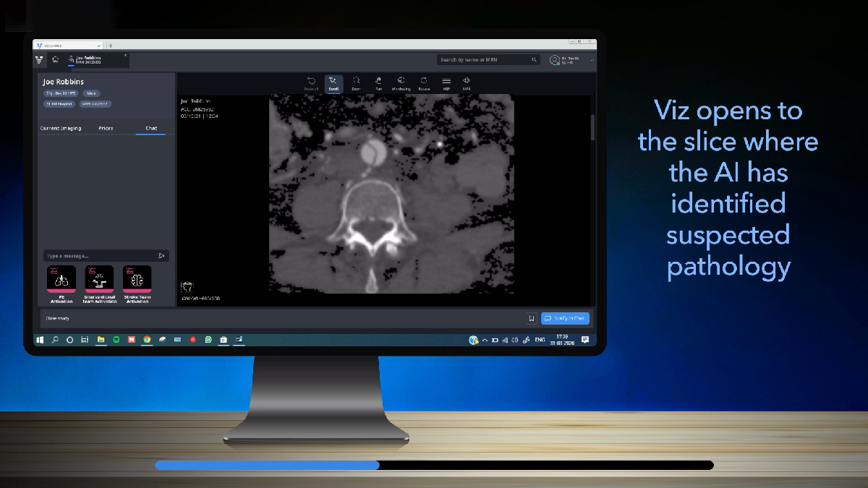
Task: Click the video progress bar
Action: point(434,466)
